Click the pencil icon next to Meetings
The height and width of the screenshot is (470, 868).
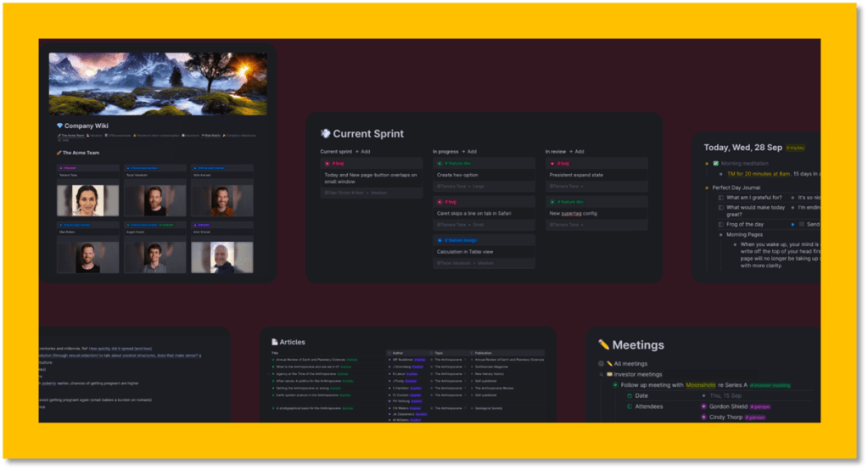pos(603,345)
